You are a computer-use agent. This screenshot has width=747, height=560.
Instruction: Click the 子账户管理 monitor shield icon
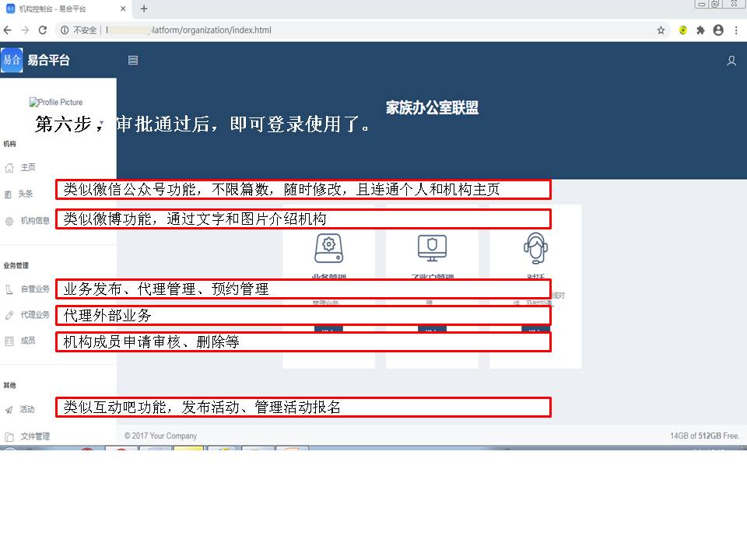pos(432,248)
